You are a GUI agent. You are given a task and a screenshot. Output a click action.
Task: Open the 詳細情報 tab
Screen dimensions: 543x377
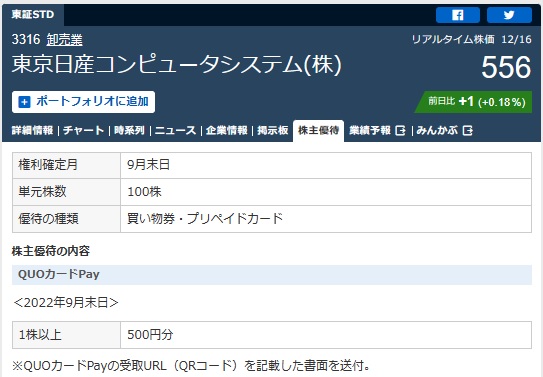pyautogui.click(x=32, y=131)
